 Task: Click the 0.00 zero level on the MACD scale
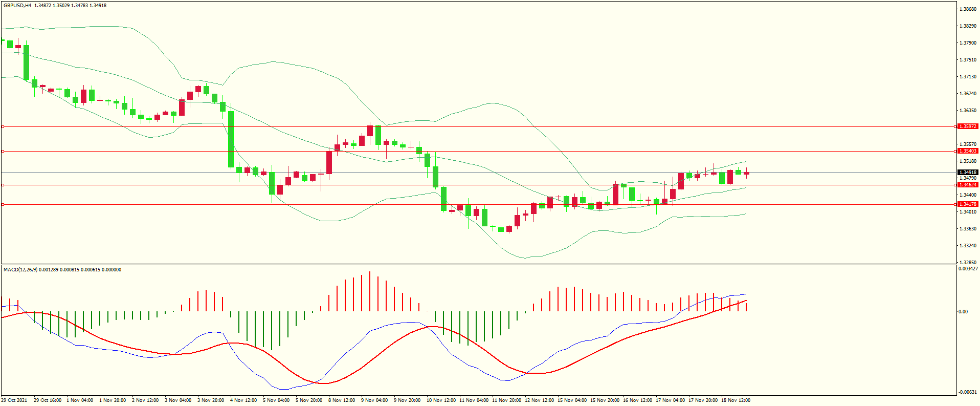(x=963, y=312)
